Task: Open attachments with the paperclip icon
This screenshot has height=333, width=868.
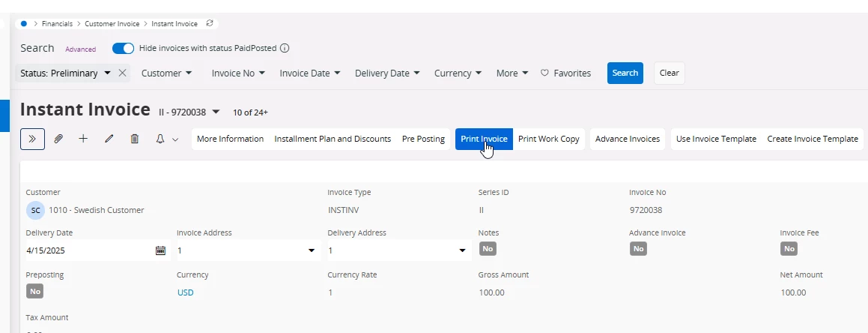Action: tap(58, 139)
